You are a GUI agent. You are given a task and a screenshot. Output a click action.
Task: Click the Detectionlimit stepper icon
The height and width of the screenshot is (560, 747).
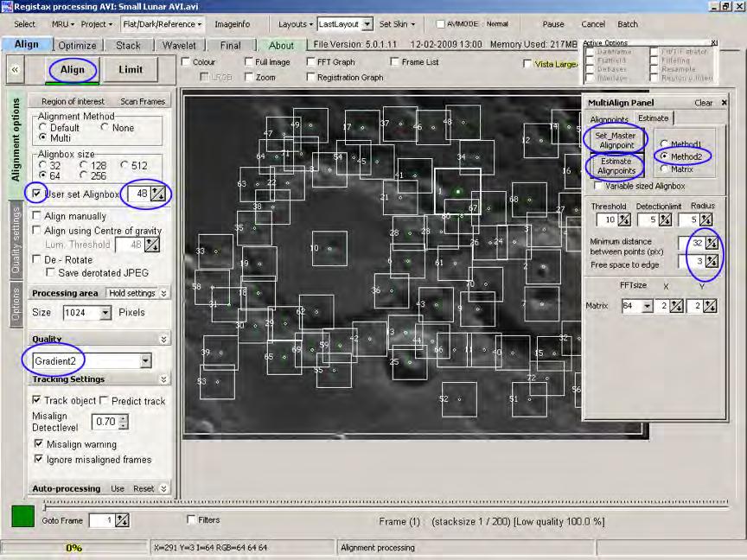click(665, 220)
